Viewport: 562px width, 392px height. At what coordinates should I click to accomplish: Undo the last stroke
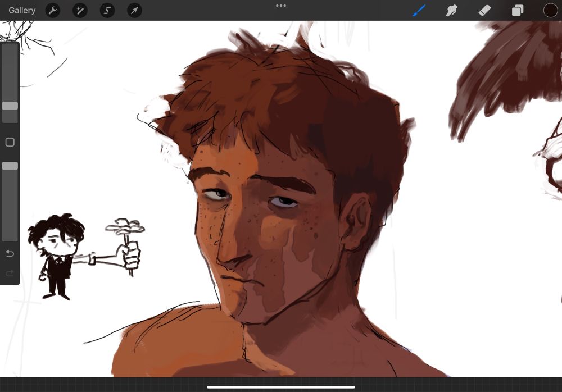10,254
